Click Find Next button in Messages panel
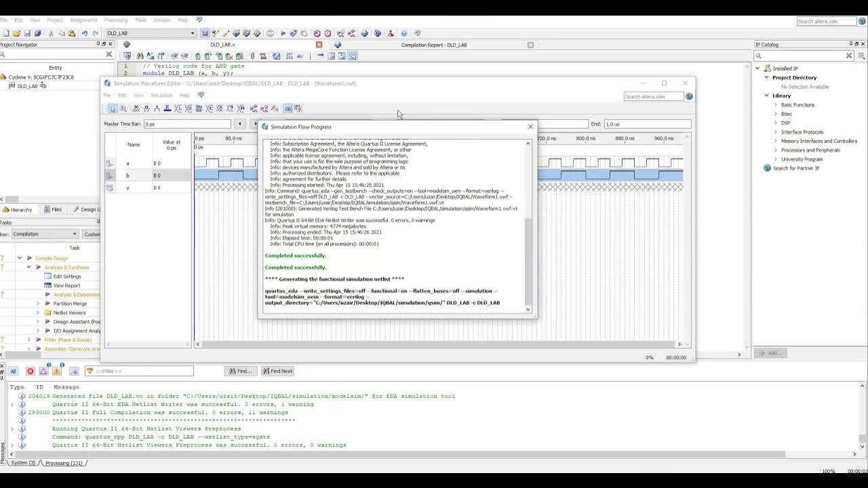 277,371
